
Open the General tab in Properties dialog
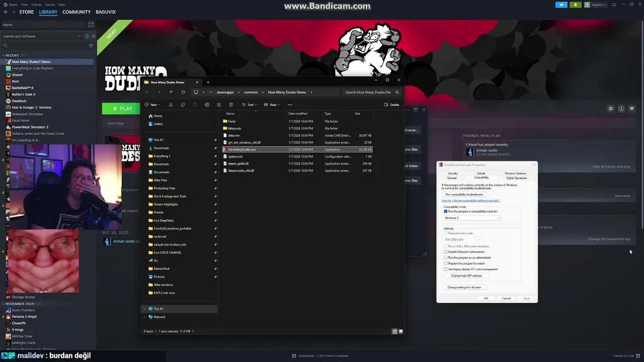(x=452, y=177)
